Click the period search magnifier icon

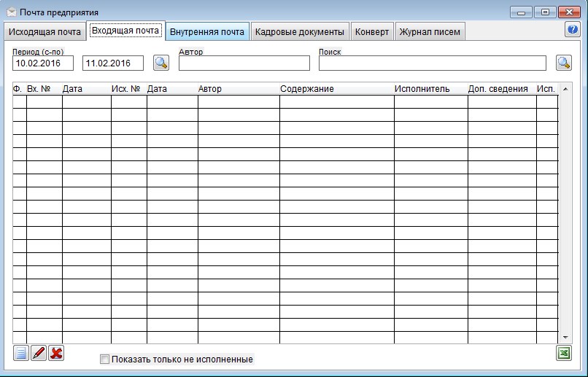coord(161,63)
